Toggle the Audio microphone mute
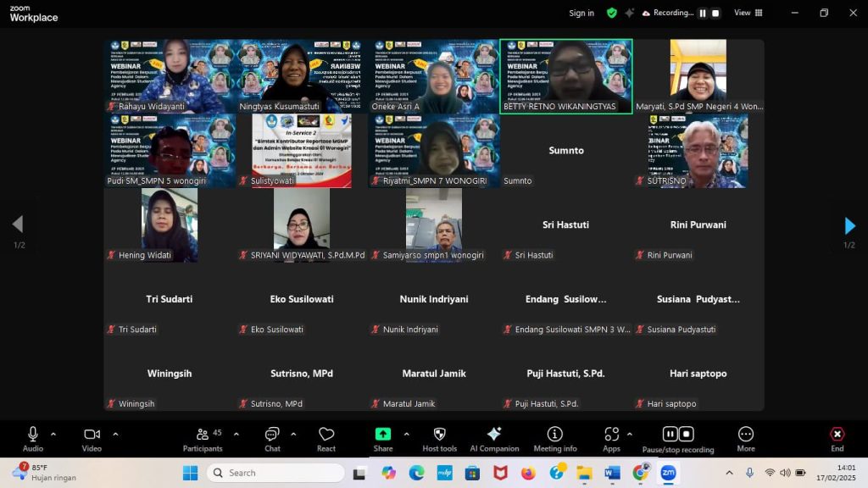Screen dimensions: 868x488 (33, 438)
